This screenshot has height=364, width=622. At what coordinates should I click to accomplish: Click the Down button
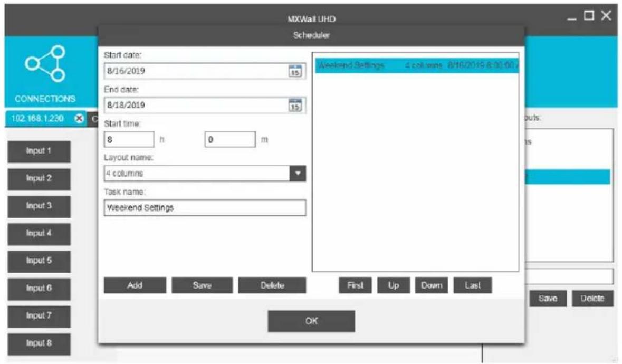431,285
